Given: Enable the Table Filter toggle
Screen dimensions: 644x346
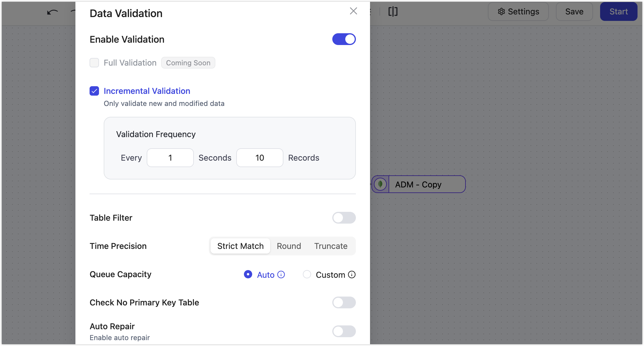Looking at the screenshot, I should click(344, 218).
